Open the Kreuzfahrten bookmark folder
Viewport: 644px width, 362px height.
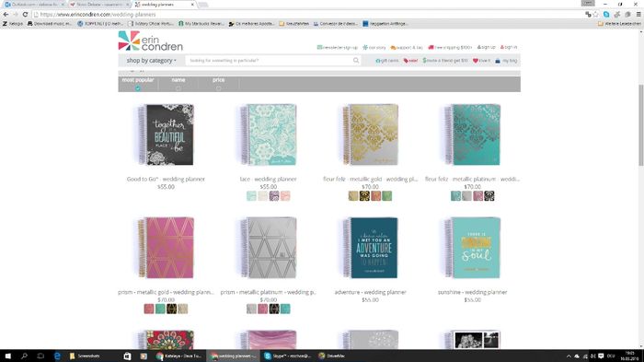tap(293, 24)
